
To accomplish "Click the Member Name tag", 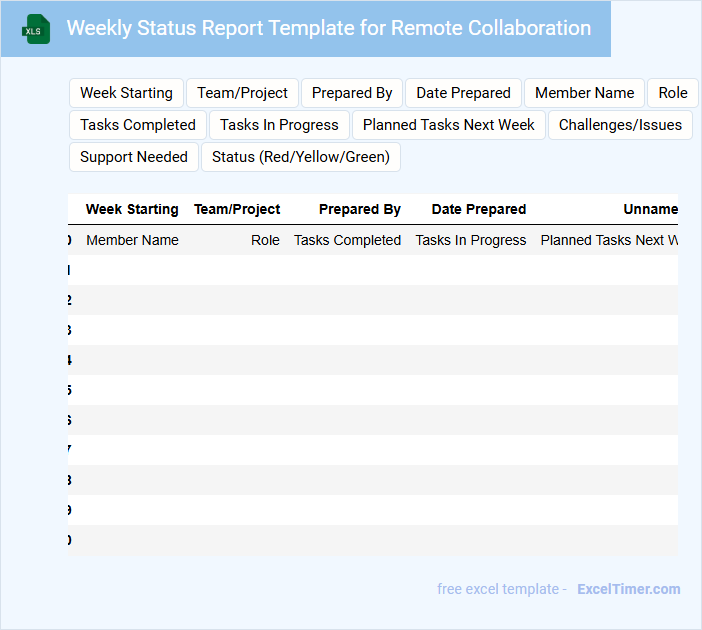I will (x=584, y=93).
